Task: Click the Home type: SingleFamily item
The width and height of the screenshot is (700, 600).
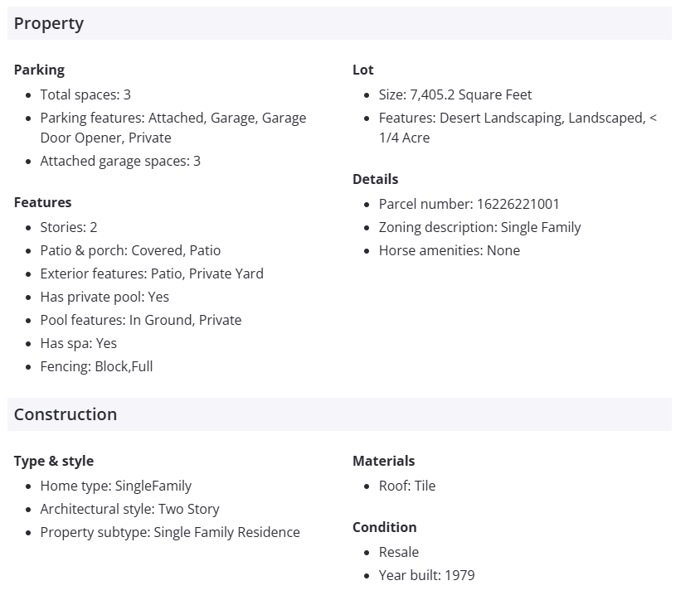Action: 116,486
